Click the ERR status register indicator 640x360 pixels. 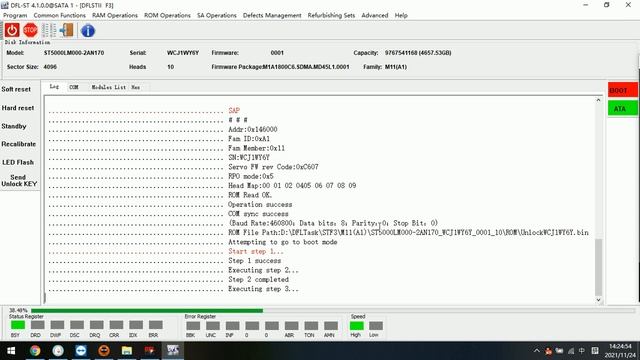tap(156, 325)
